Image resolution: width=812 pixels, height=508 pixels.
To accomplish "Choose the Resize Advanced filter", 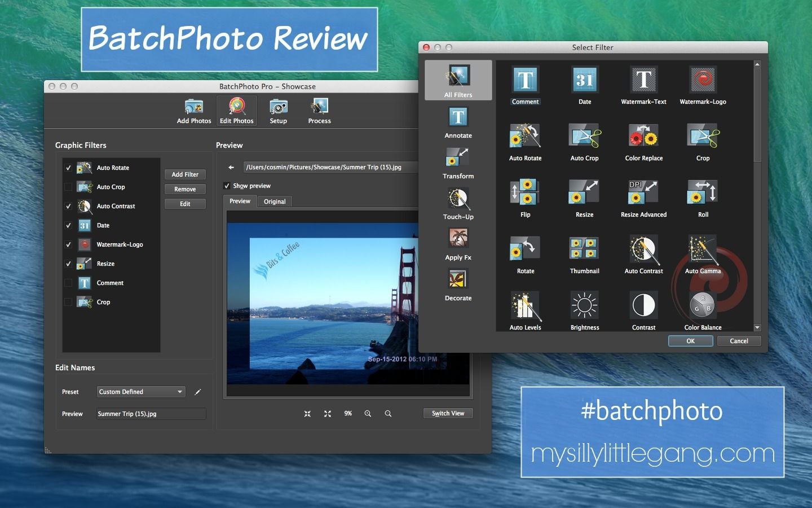I will tap(644, 198).
